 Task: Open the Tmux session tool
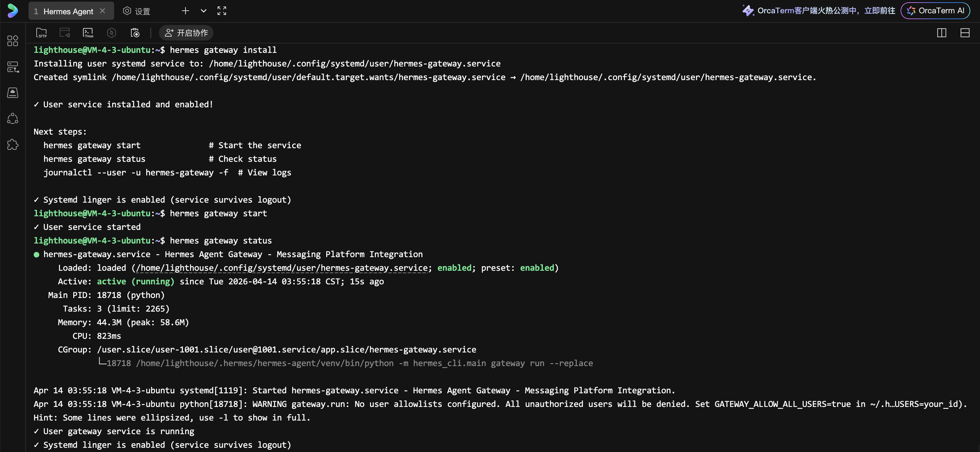pyautogui.click(x=88, y=33)
